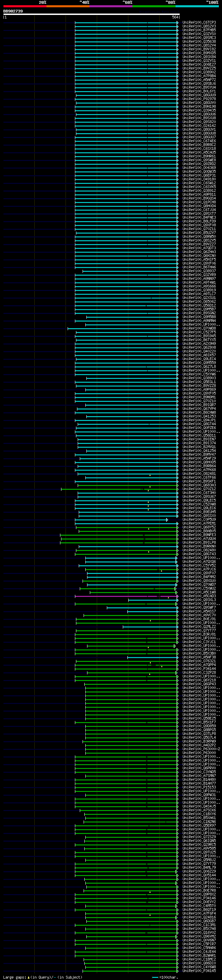Select the UniRef100_B0L6Y1 label
The image size is (222, 980).
[199, 91]
